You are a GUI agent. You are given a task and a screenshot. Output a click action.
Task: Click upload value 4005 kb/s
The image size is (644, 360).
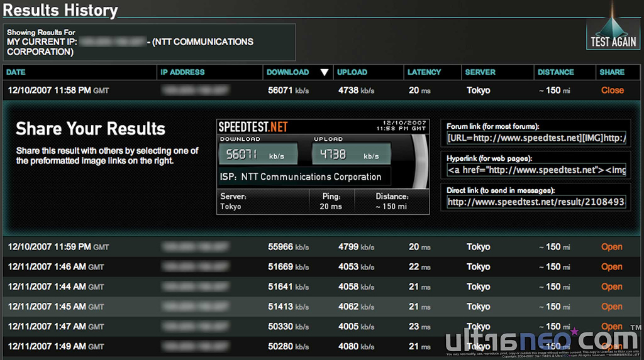tap(356, 326)
